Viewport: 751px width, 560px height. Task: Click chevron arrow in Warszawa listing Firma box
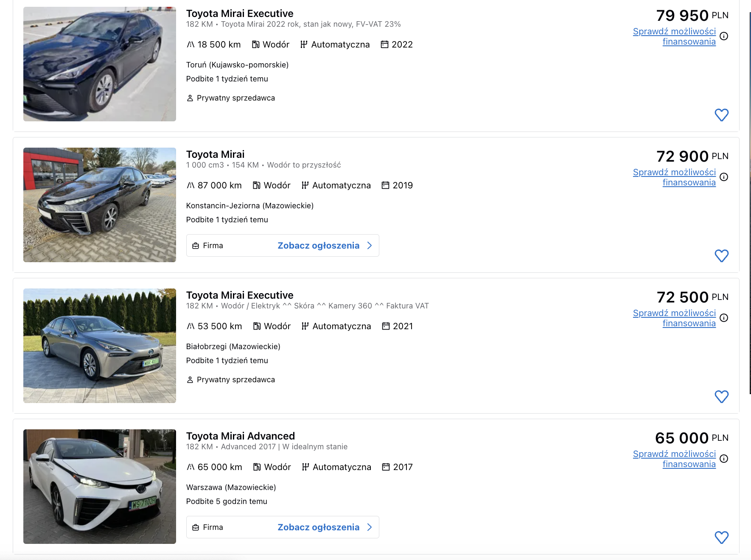(370, 527)
